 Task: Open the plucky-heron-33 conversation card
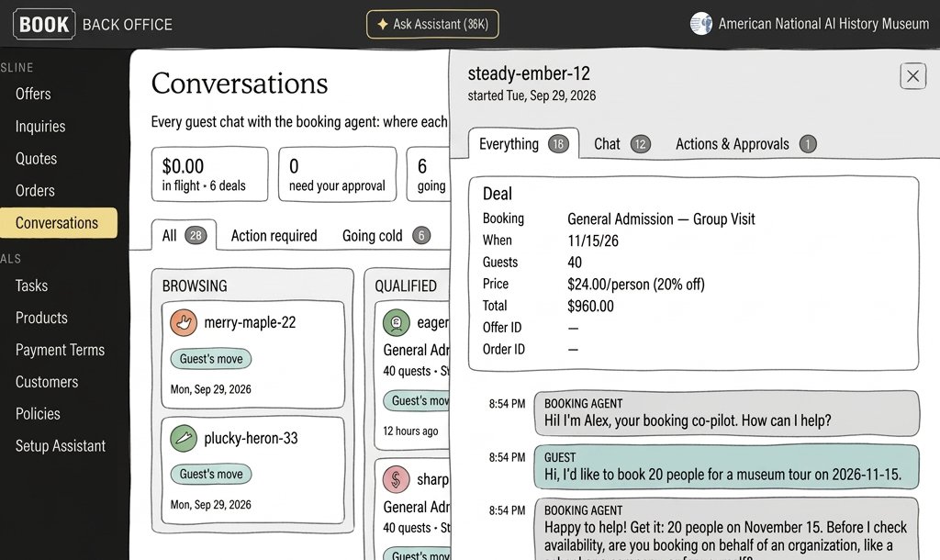[x=253, y=471]
